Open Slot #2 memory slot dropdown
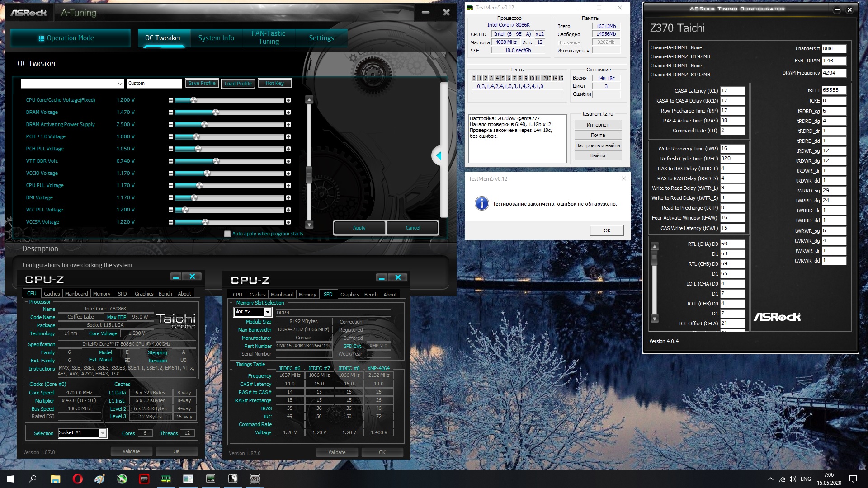This screenshot has height=488, width=868. click(268, 312)
